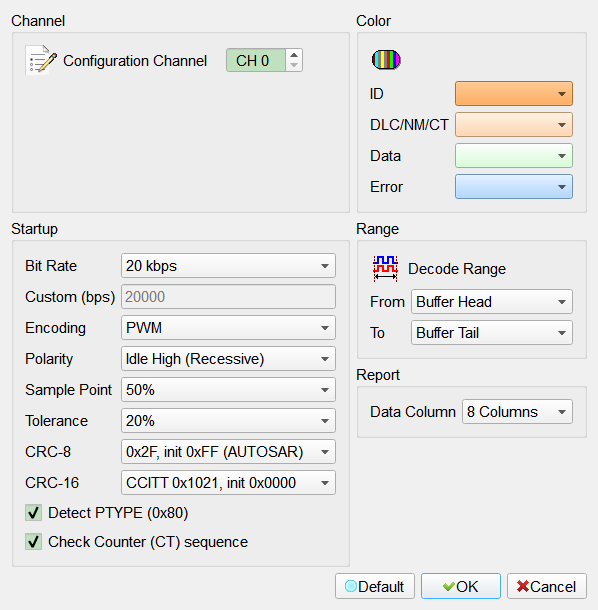598x610 pixels.
Task: Open the Sample Point dropdown
Action: 228,390
